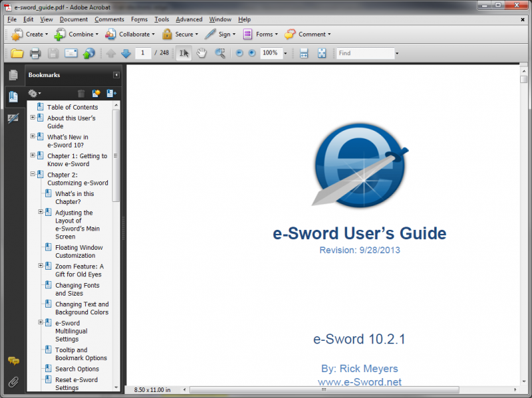Screen dimensions: 532x398
Task: Email the PDF using the envelope icon
Action: click(x=71, y=53)
